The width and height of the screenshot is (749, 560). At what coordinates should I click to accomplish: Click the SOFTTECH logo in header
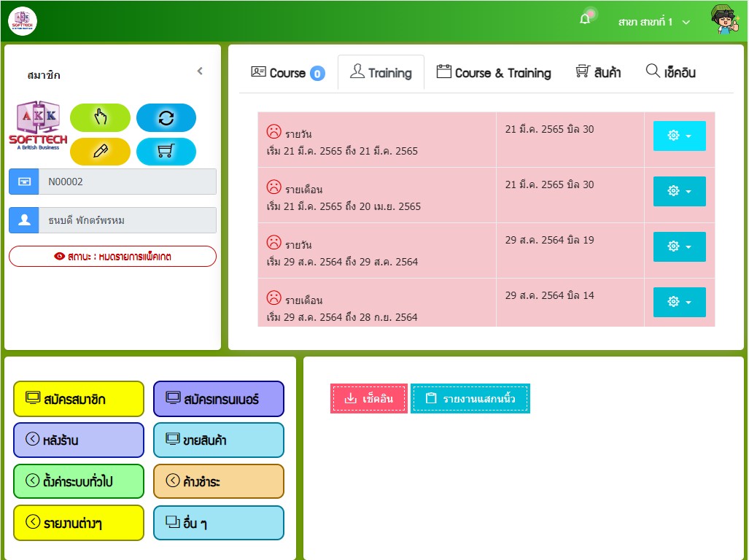[23, 21]
